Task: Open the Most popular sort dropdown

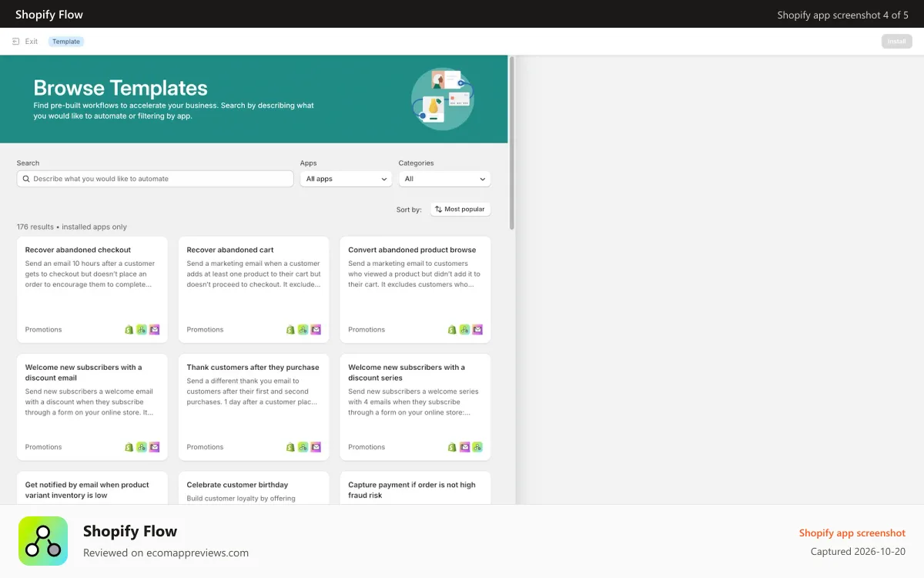Action: [x=460, y=210]
